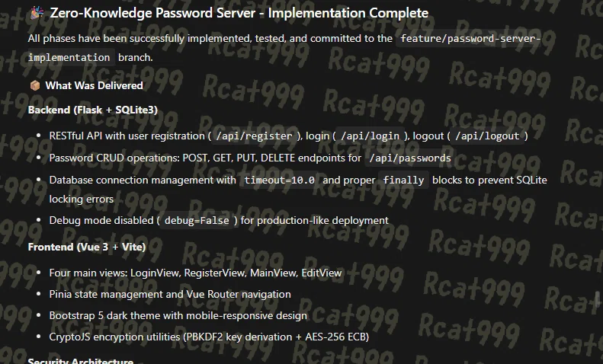Screen dimensions: 603x364
Task: Click the package emoji before What Was Delivered
Action: 35,85
